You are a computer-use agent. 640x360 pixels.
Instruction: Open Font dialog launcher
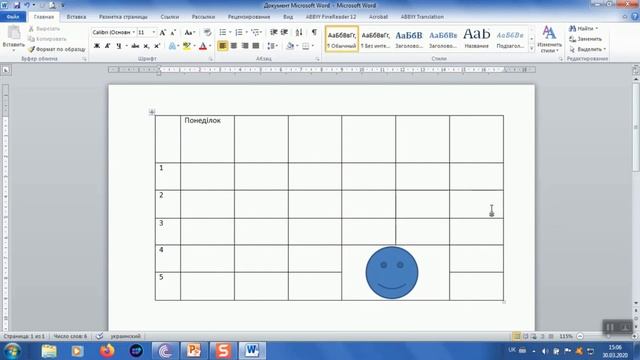[x=211, y=59]
